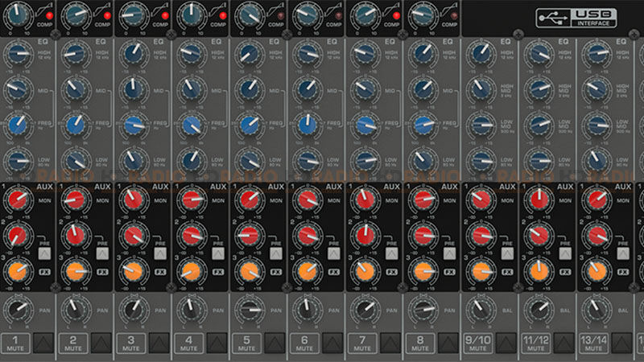The image size is (644, 362).
Task: Click the red COMP LED on channel 3
Action: (x=165, y=16)
